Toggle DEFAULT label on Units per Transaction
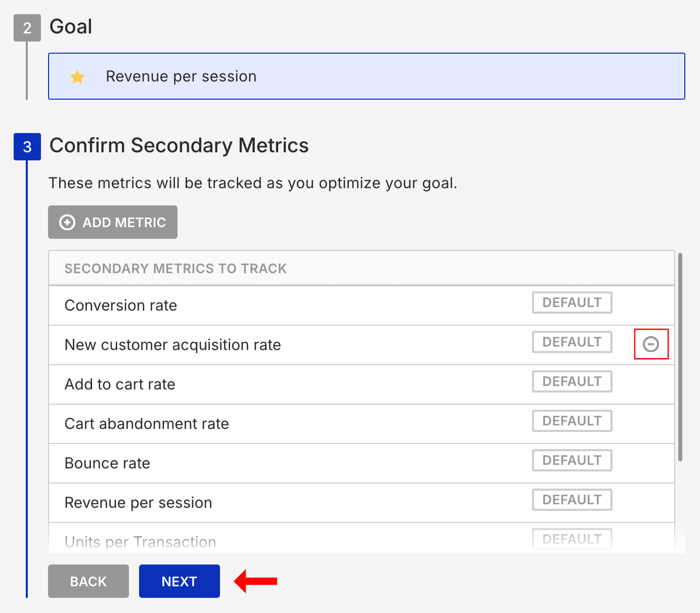Viewport: 700px width, 613px height. point(572,539)
